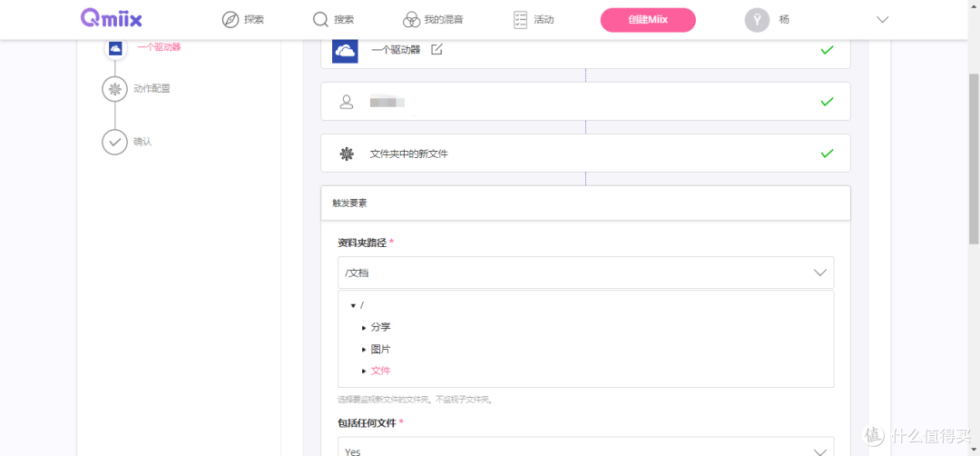
Task: Click 一个驱动器 title in the top card
Action: click(x=396, y=49)
